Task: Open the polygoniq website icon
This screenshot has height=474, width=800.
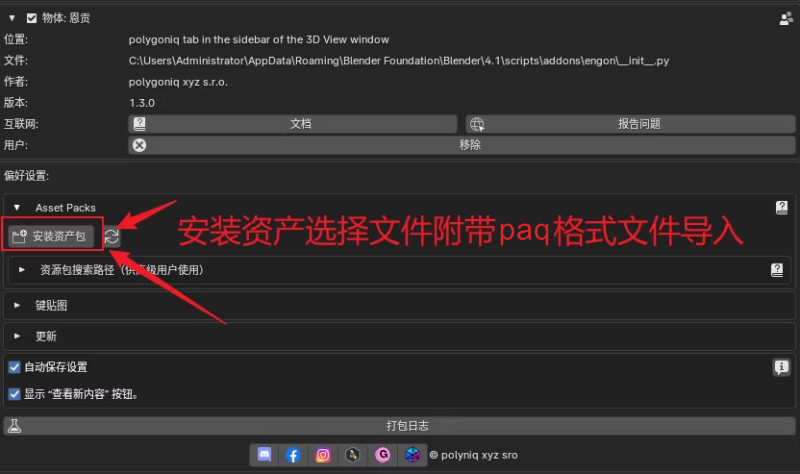Action: [x=412, y=455]
